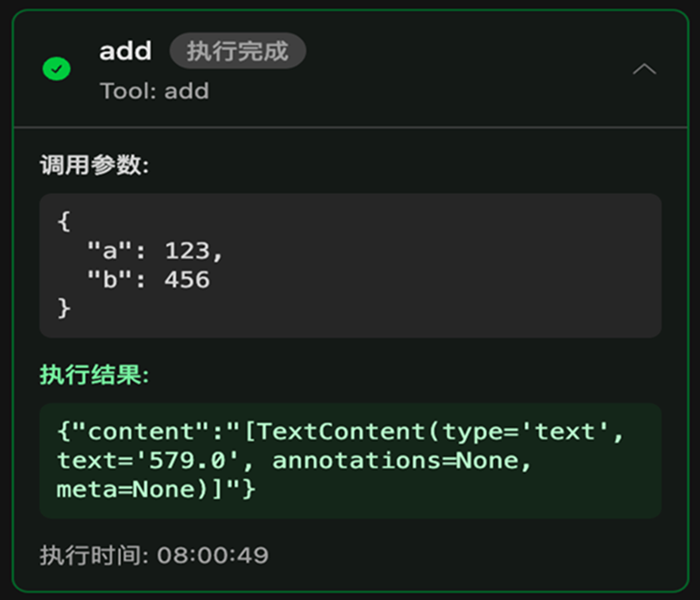Click the green success checkmark icon

57,69
